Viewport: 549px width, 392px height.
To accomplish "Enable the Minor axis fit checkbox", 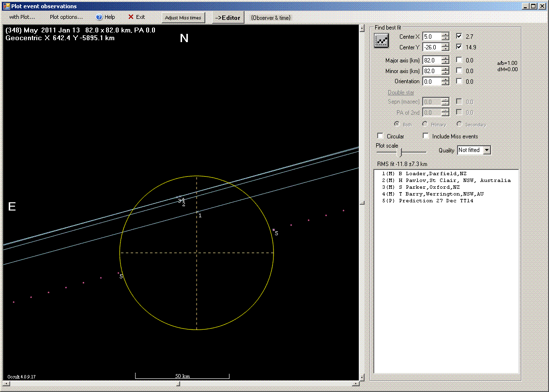I will click(x=459, y=70).
